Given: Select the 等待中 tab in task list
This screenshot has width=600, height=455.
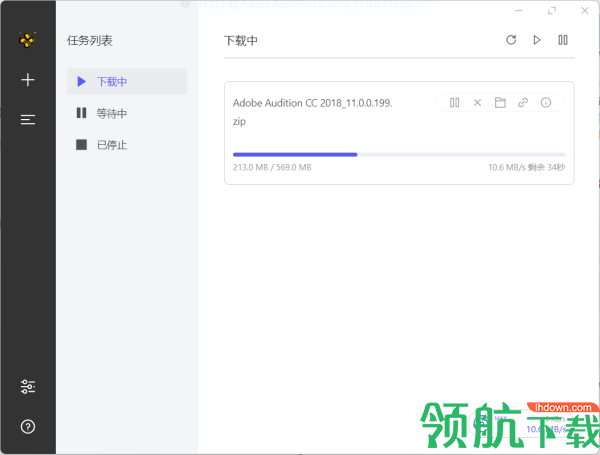Looking at the screenshot, I should (x=127, y=113).
